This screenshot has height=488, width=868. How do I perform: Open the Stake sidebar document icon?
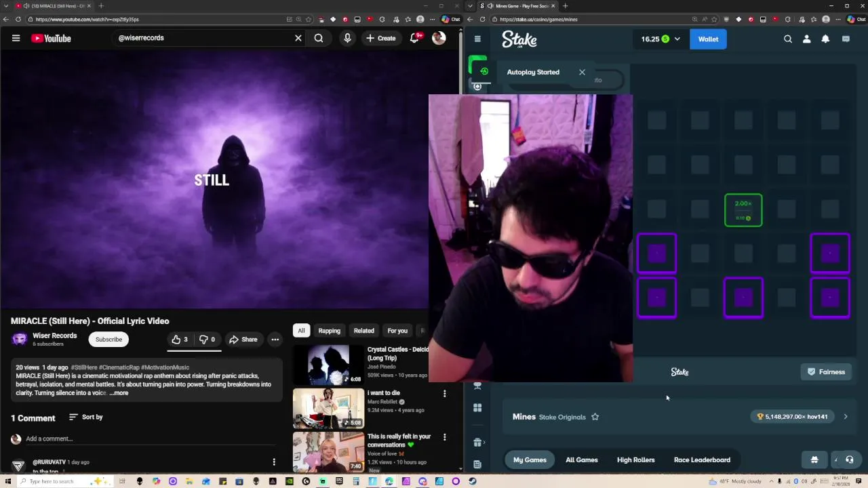click(477, 465)
